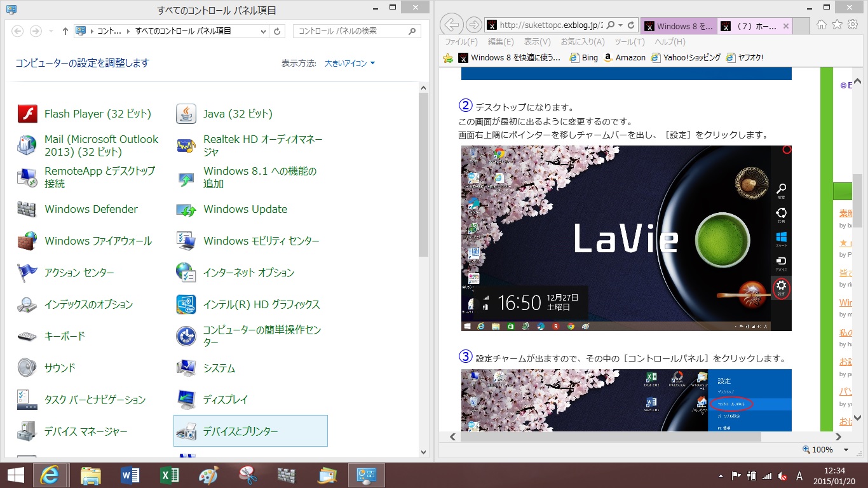This screenshot has width=868, height=488.
Task: Open Java (32 ビット) control panel
Action: 224,114
